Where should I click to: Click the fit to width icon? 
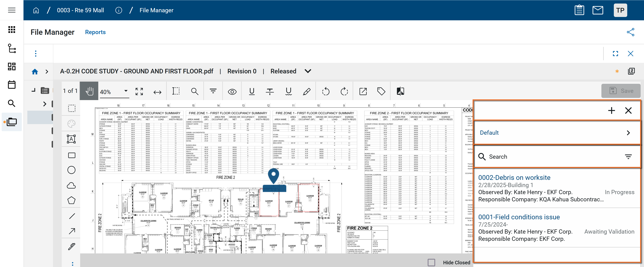coord(157,92)
